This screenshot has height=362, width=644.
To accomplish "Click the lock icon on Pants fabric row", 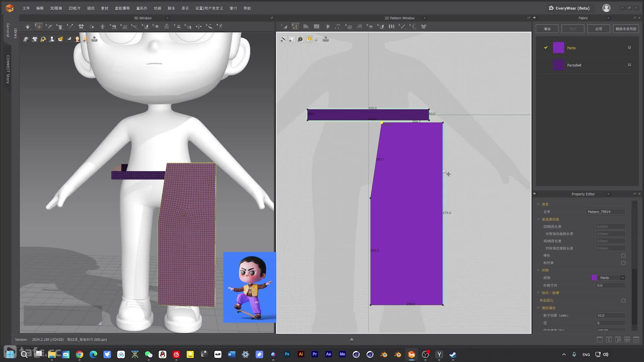I will pyautogui.click(x=630, y=48).
